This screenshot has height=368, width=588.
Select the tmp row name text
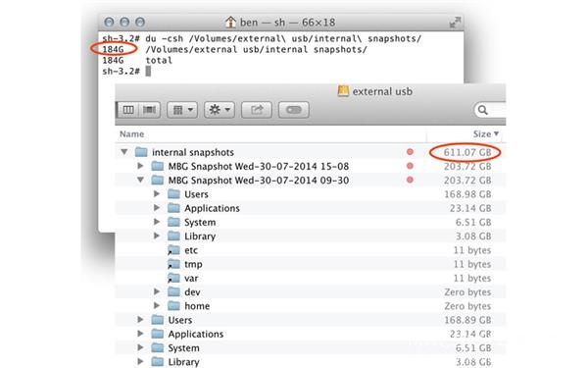click(193, 264)
